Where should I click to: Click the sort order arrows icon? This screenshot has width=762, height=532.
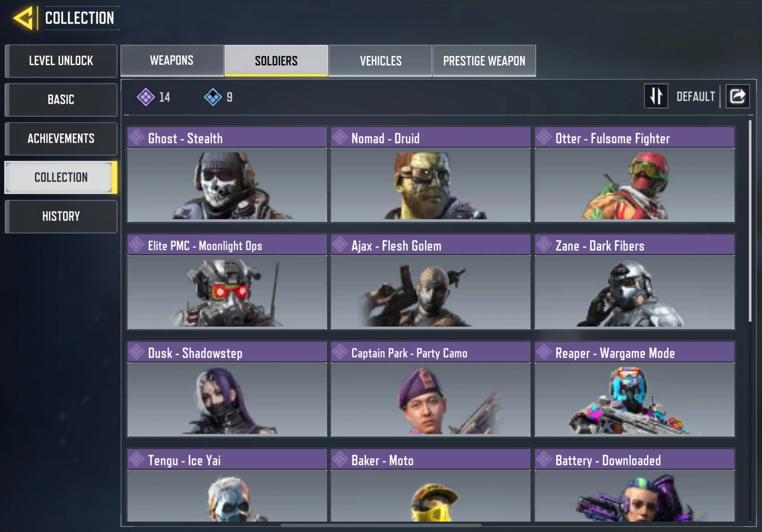click(x=656, y=96)
